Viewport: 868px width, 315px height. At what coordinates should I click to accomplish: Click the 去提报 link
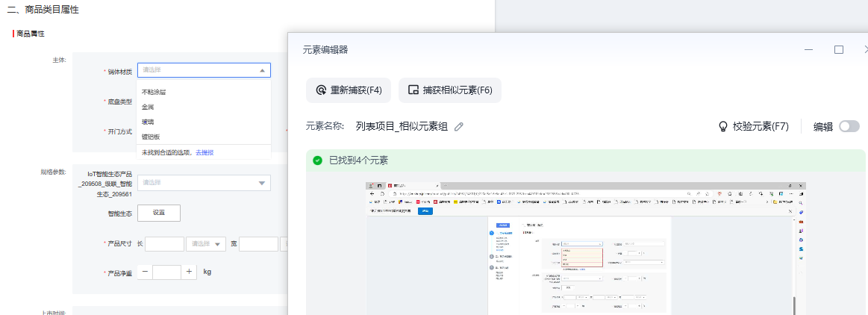point(204,152)
